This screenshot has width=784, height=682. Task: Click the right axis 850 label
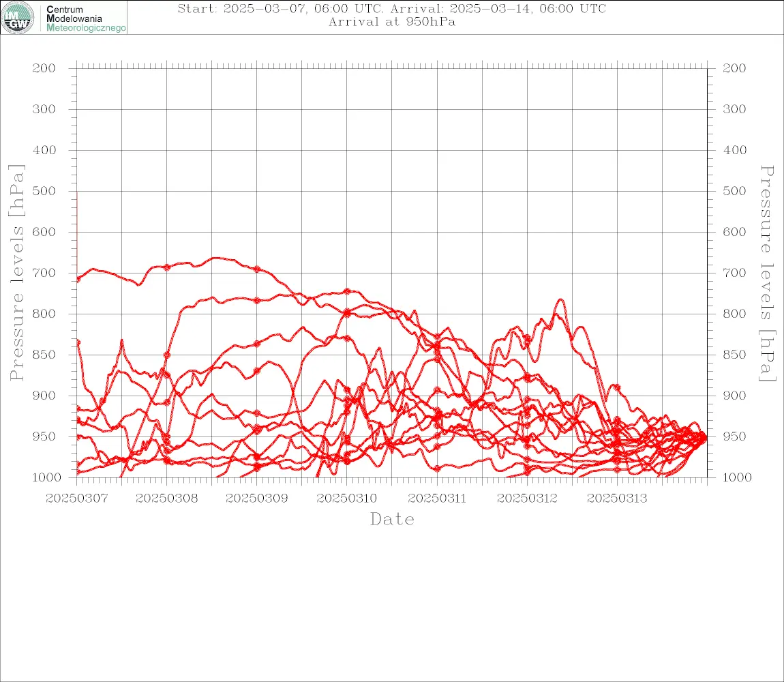(x=734, y=355)
